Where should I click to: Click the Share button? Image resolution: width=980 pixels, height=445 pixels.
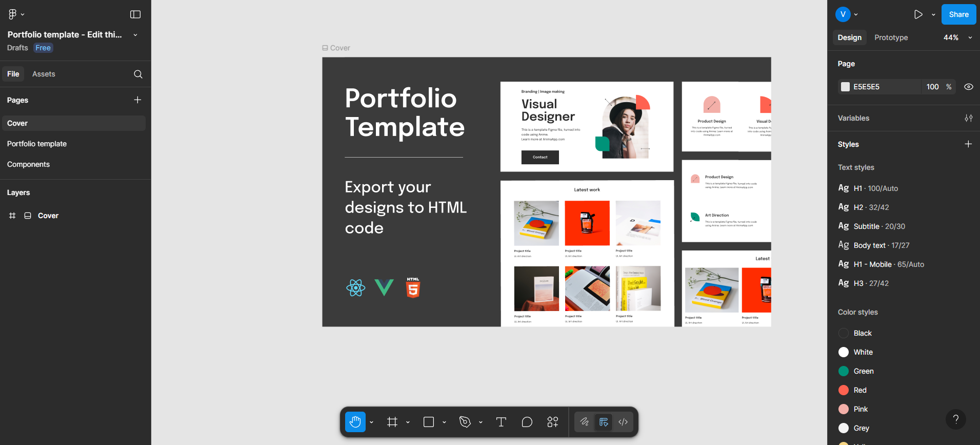(x=958, y=14)
